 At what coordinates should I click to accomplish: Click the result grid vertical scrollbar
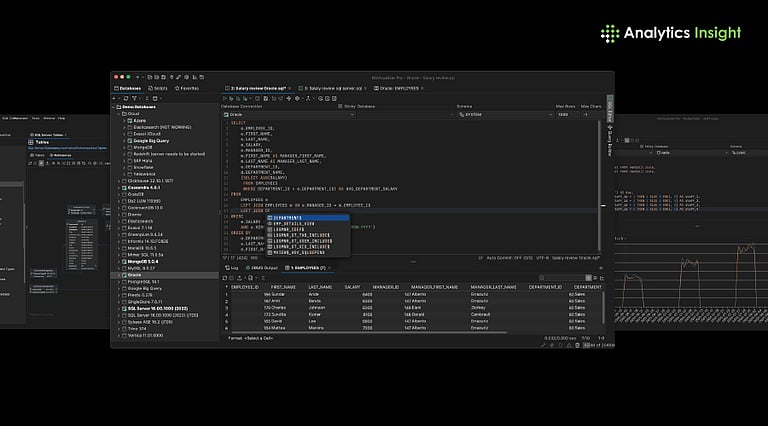(603, 308)
